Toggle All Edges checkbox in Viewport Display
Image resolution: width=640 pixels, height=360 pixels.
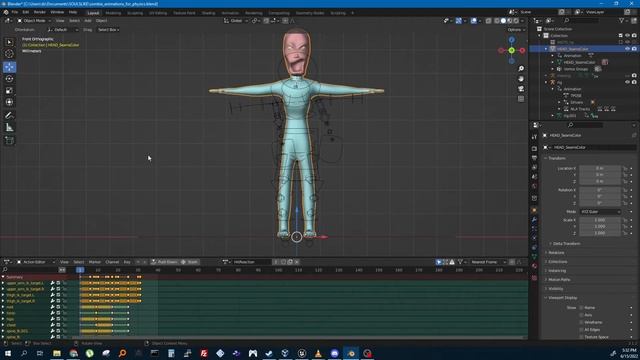(581, 330)
